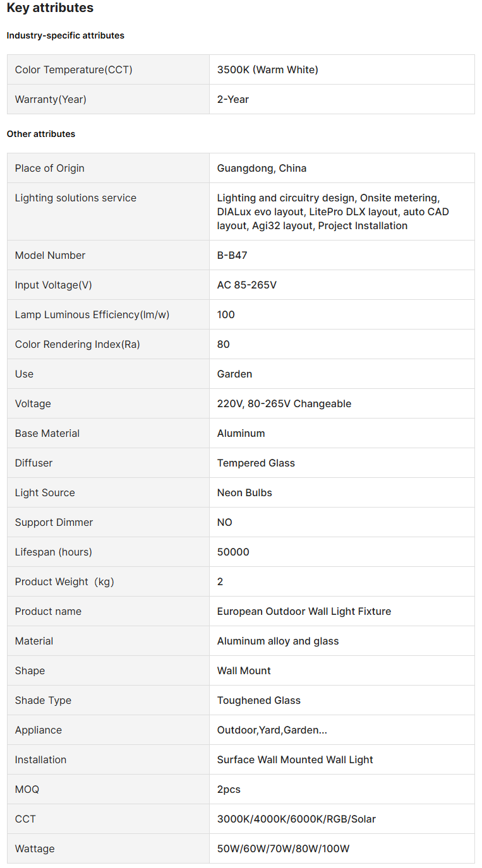Click the Color Rendering Index(Ra) label
The height and width of the screenshot is (868, 482).
point(77,344)
